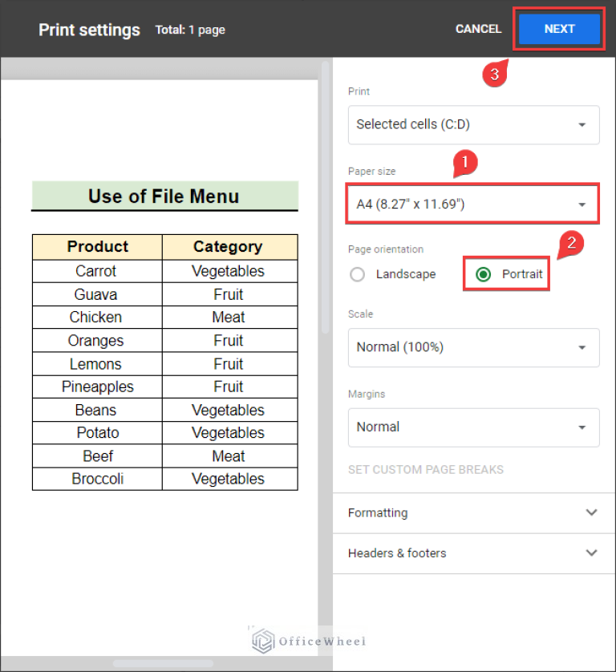The width and height of the screenshot is (616, 672).
Task: Click SET CUSTOM PAGE BREAKS link
Action: tap(426, 469)
